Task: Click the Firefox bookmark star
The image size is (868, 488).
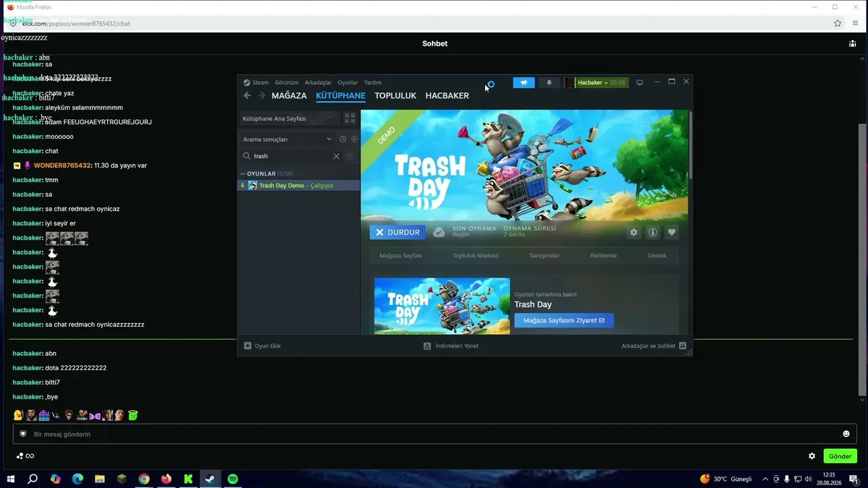Action: point(837,23)
